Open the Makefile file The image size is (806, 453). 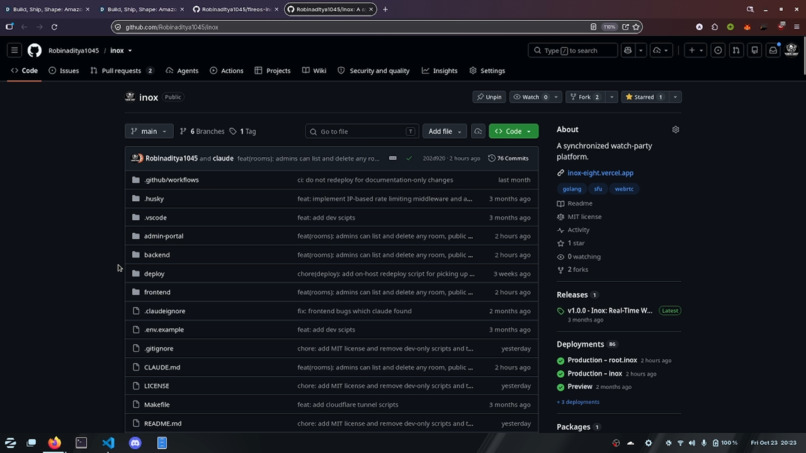pyautogui.click(x=157, y=405)
